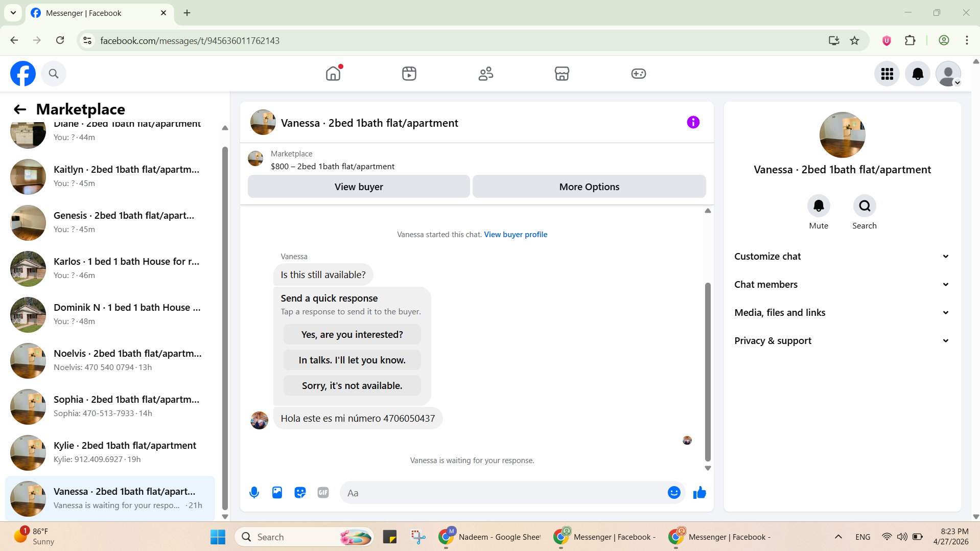Switch to Nadeem - Google Sheets taskbar window
980x551 pixels.
(x=491, y=537)
